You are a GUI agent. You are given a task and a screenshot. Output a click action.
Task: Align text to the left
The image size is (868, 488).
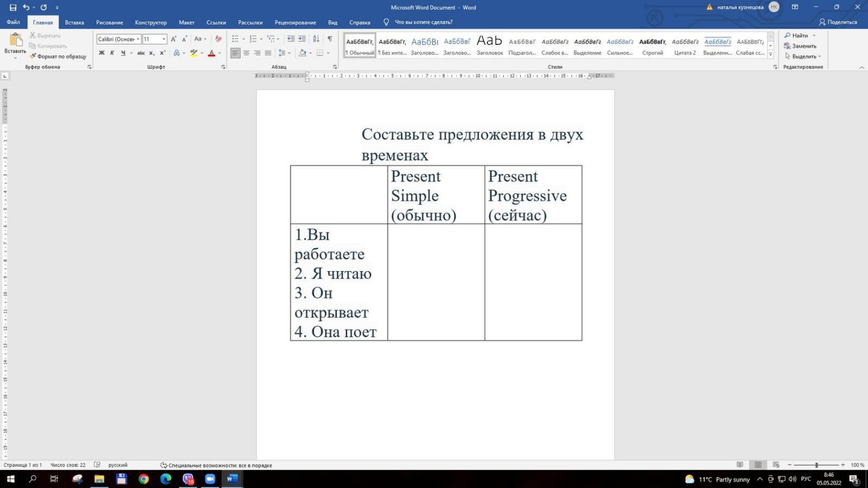(x=235, y=53)
